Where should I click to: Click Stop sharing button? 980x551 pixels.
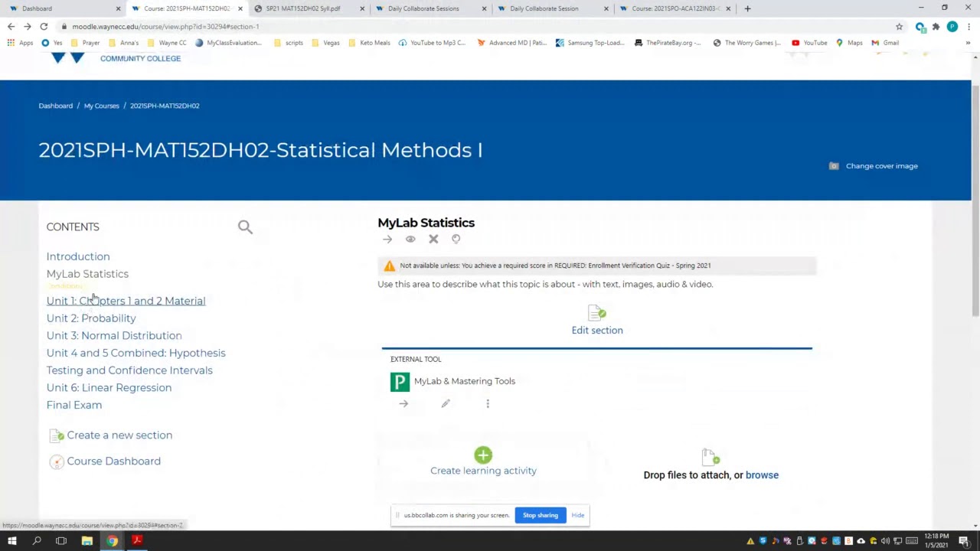pyautogui.click(x=541, y=515)
